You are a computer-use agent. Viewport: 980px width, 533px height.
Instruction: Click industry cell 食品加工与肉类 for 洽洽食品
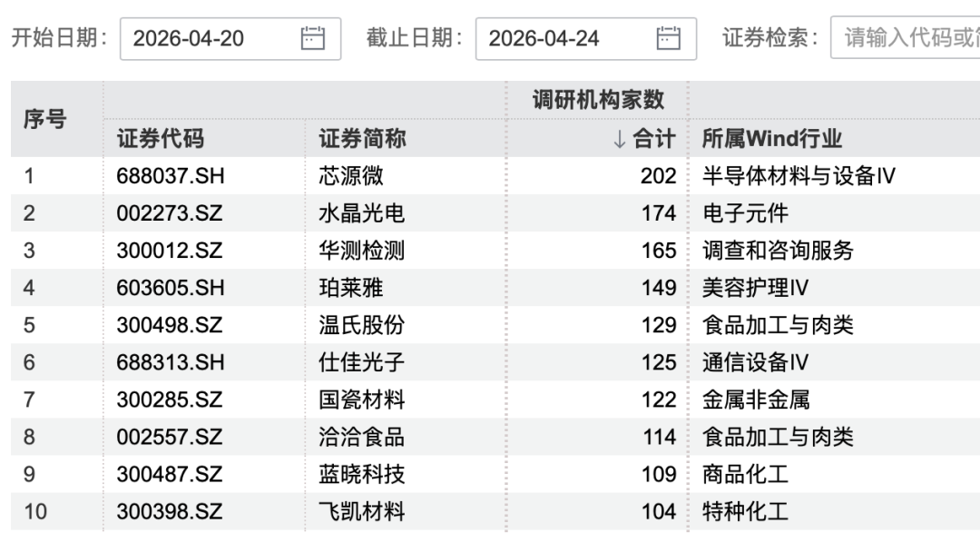click(x=779, y=437)
